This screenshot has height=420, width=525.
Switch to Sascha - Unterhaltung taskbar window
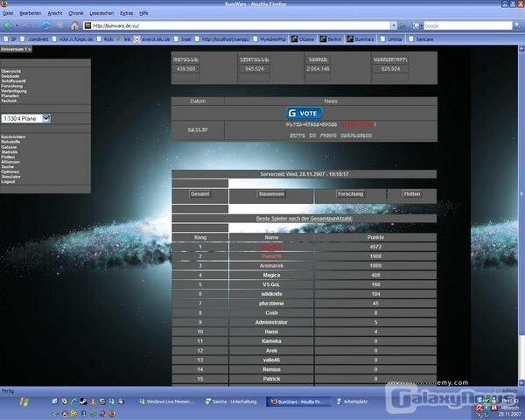click(231, 402)
